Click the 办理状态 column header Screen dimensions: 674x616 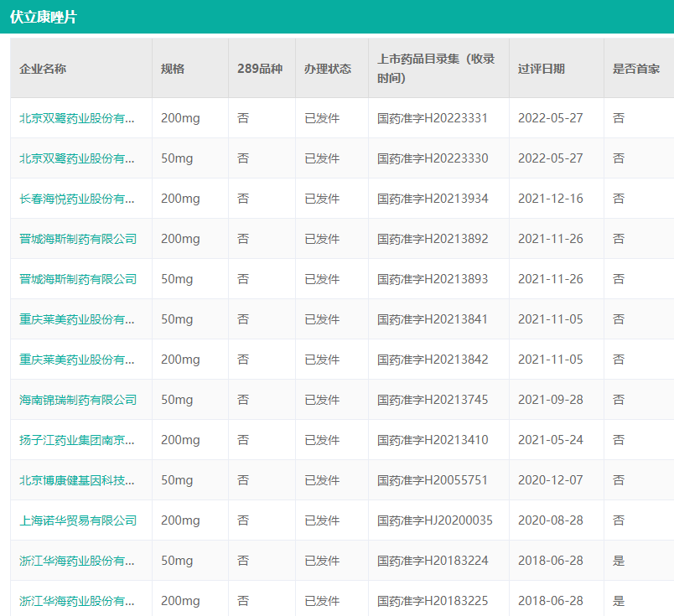tap(328, 69)
